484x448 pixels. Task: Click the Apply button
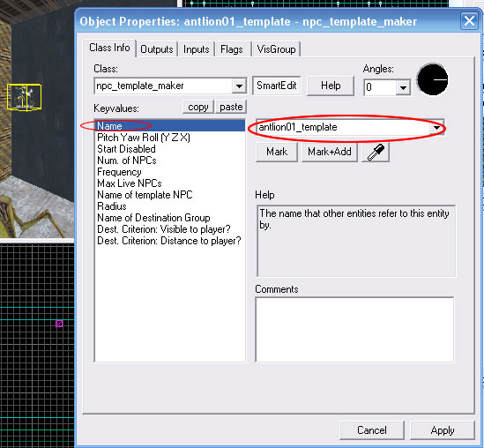(443, 430)
